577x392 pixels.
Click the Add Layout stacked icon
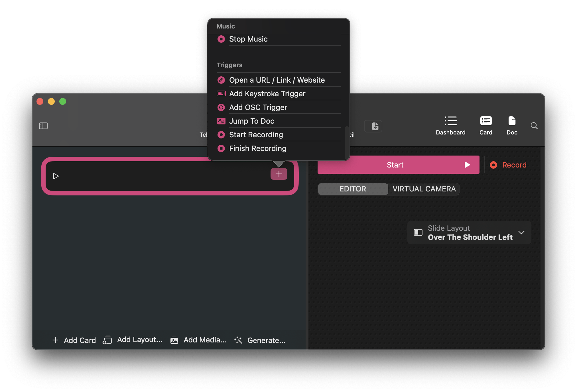click(x=107, y=340)
